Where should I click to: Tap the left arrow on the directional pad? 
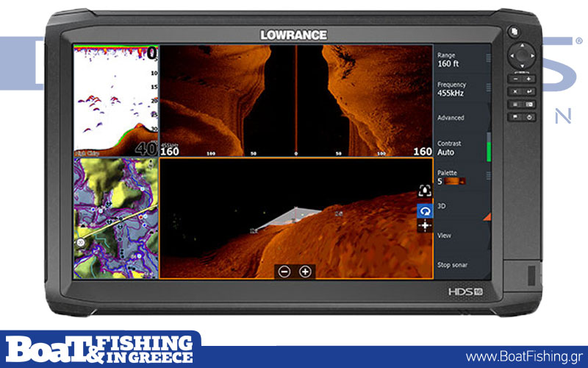[x=512, y=56]
